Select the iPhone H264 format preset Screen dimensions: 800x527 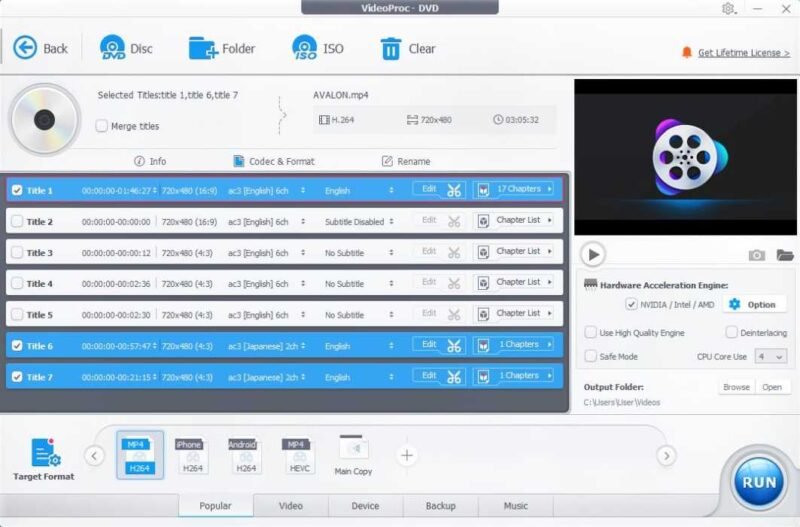[192, 455]
